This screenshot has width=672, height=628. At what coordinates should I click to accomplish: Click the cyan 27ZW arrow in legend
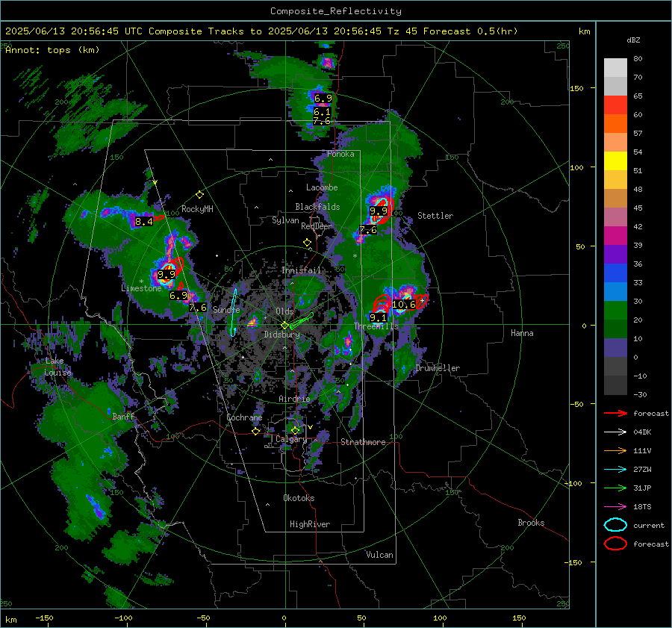click(x=615, y=470)
